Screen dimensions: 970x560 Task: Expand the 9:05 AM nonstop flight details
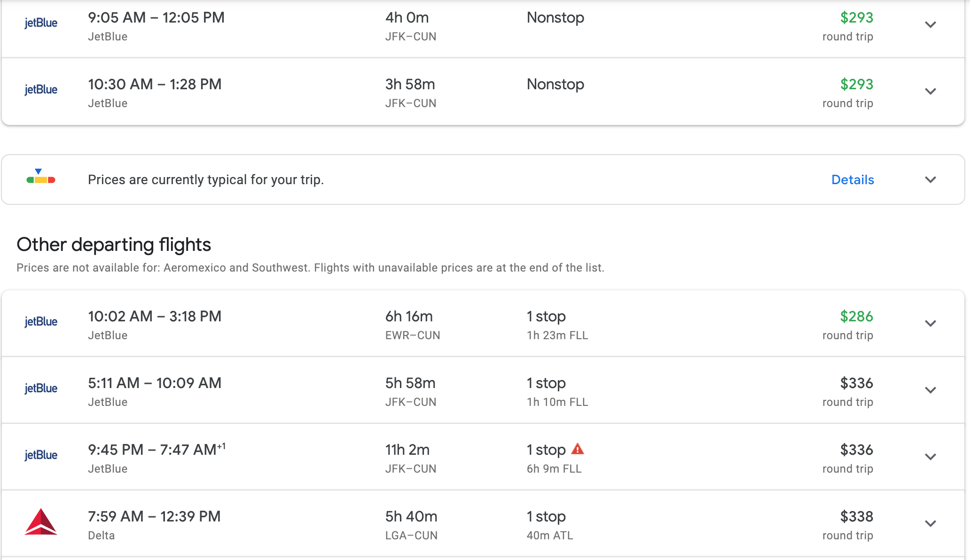[931, 25]
